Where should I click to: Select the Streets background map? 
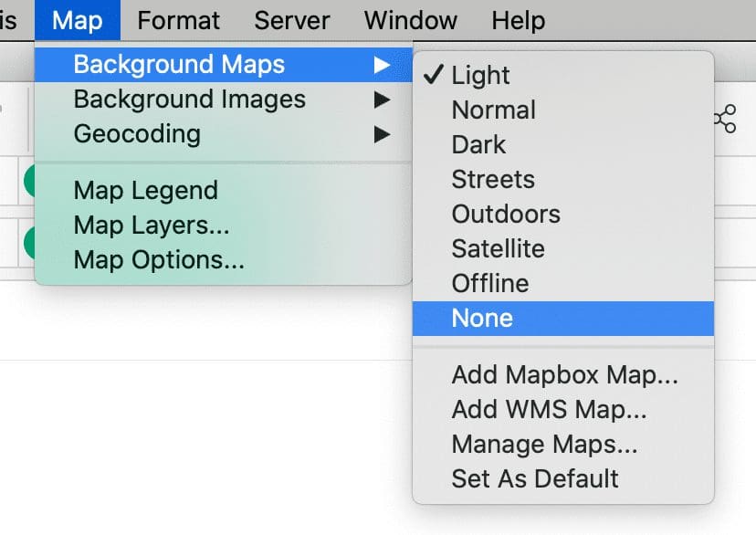point(493,180)
